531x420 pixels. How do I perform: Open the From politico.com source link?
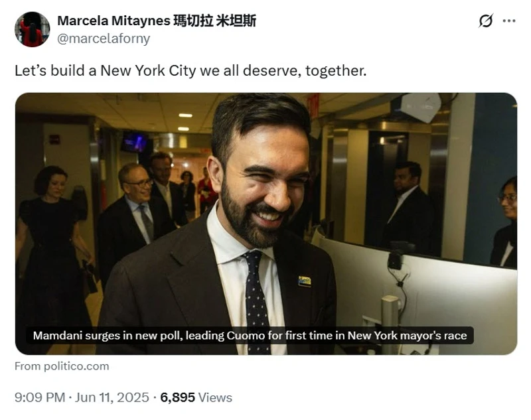[x=62, y=366]
